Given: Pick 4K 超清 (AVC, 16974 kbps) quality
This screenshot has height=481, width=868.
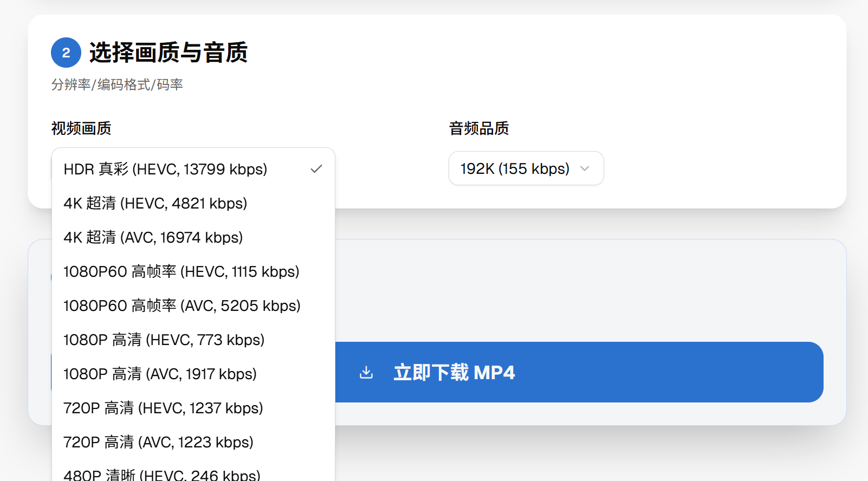Looking at the screenshot, I should (153, 238).
